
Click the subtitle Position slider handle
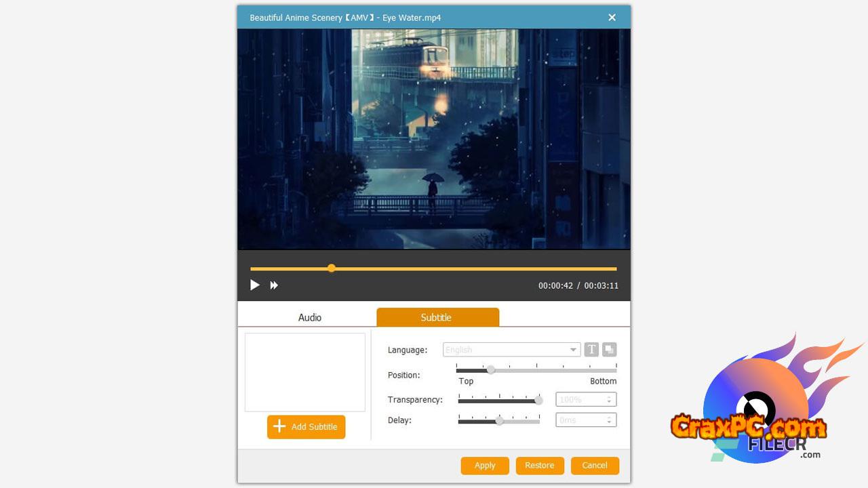tap(491, 370)
